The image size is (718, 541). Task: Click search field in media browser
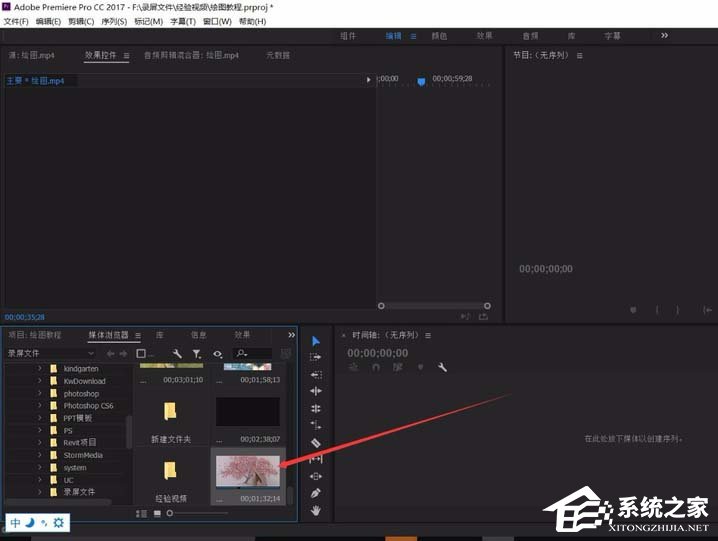pos(253,353)
